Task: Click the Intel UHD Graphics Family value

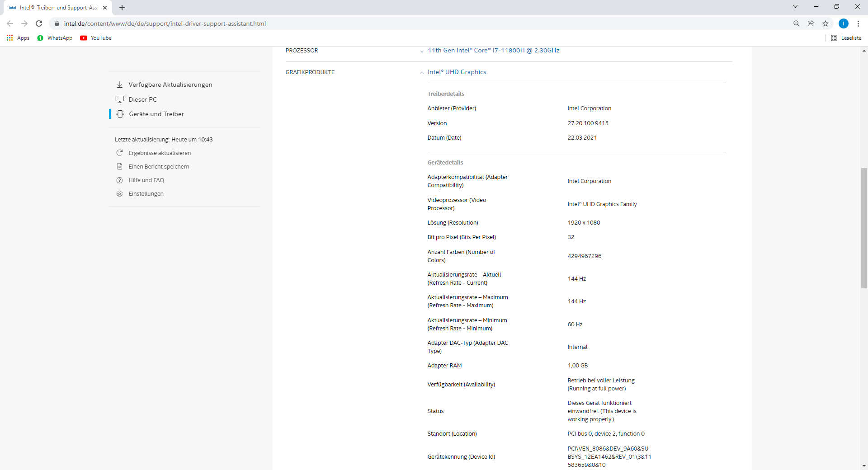Action: tap(602, 204)
